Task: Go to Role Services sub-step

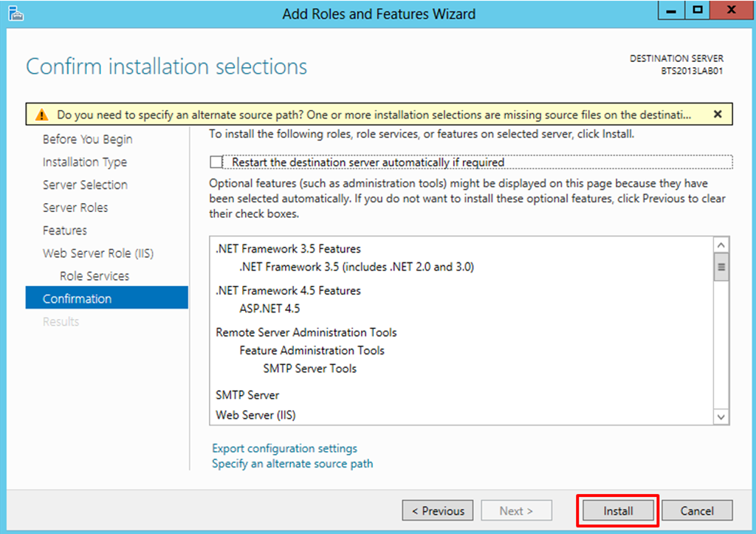Action: pyautogui.click(x=94, y=276)
